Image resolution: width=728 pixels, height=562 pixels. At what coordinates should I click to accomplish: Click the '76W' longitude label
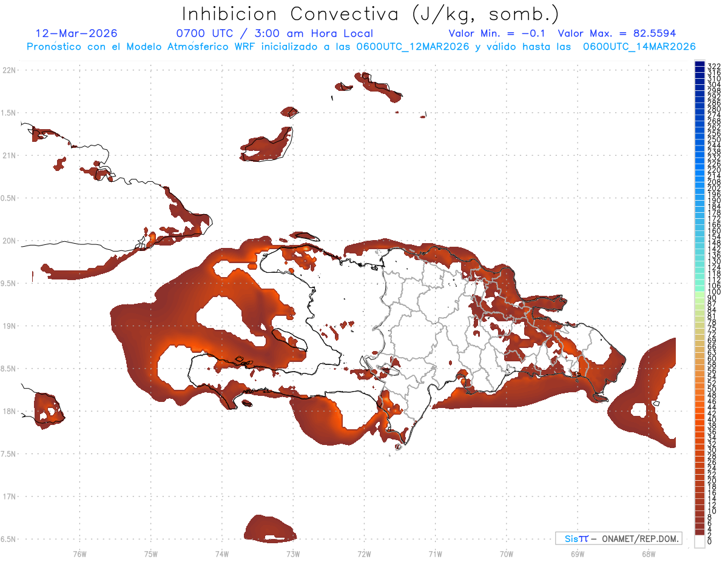click(79, 553)
